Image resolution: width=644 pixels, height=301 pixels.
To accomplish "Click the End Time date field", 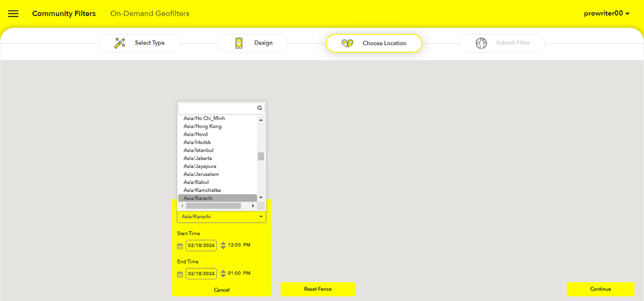I will coord(201,274).
